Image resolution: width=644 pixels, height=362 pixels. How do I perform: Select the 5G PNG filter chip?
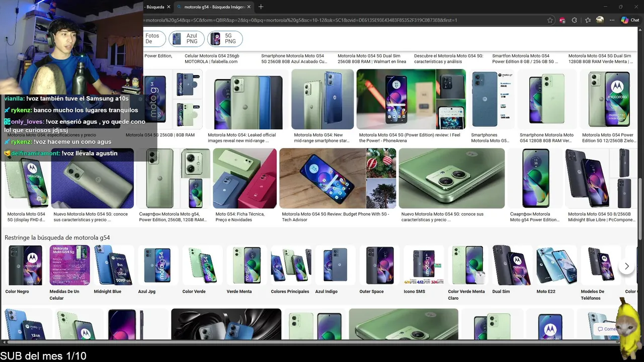tap(225, 39)
